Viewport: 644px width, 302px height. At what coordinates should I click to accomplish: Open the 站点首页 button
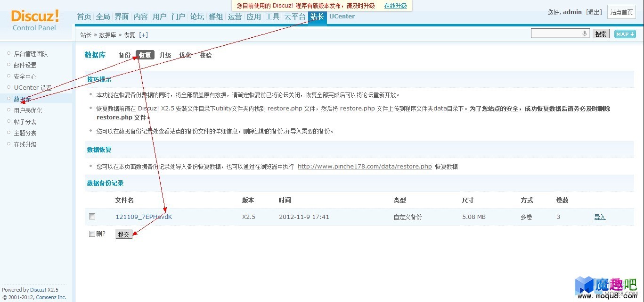(x=622, y=12)
